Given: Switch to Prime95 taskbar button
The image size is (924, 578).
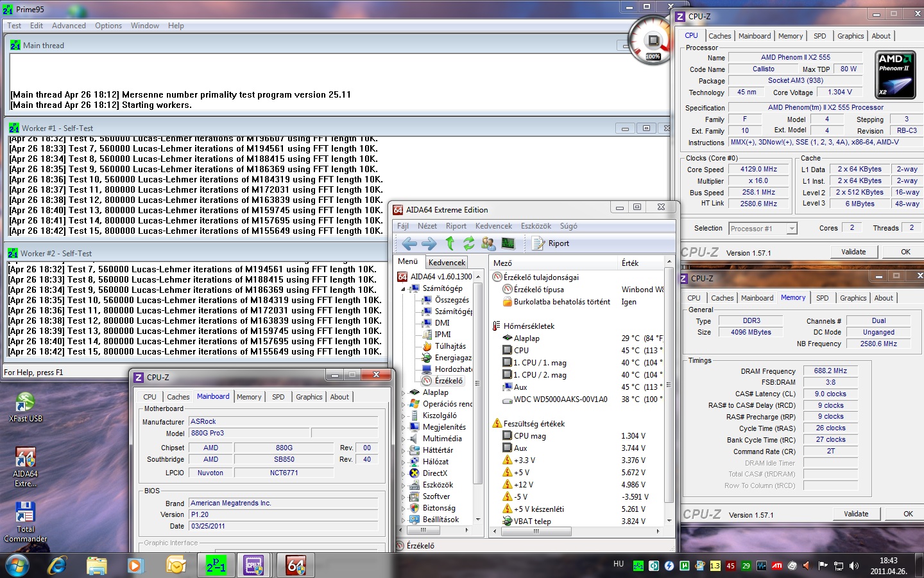Looking at the screenshot, I should pos(216,566).
